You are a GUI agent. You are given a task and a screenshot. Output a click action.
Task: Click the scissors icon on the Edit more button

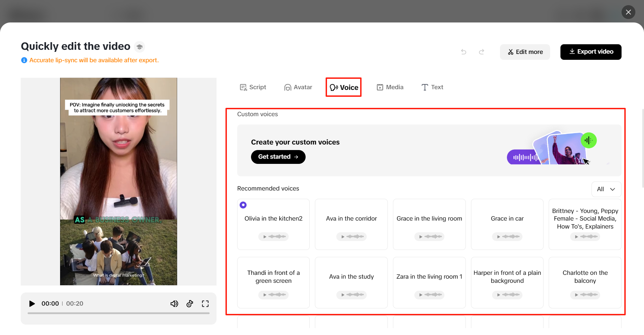click(x=510, y=52)
